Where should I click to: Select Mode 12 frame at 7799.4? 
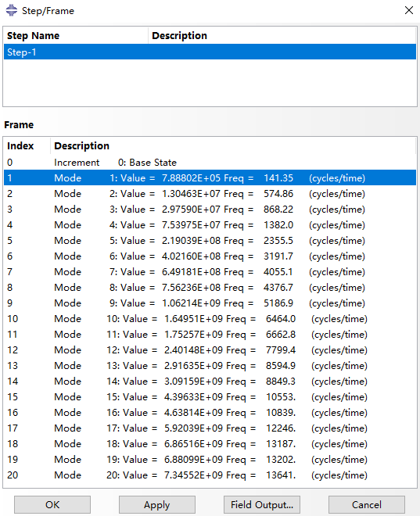tap(210, 349)
